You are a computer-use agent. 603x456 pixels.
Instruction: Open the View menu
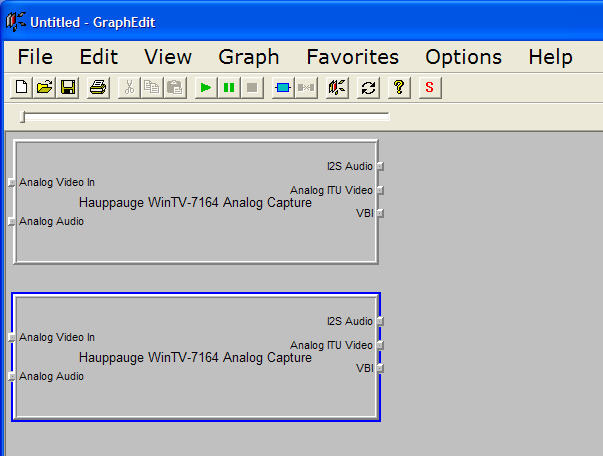click(x=168, y=57)
